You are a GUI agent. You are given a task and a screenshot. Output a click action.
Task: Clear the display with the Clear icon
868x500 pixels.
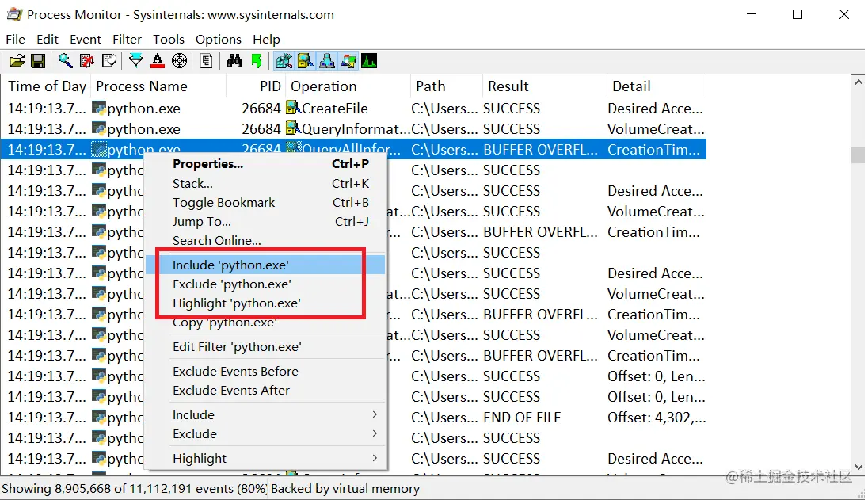pyautogui.click(x=109, y=61)
